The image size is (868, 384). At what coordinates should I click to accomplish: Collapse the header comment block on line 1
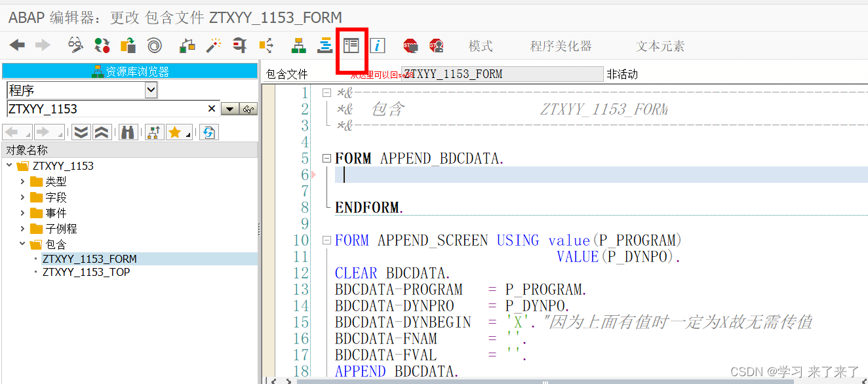(326, 93)
